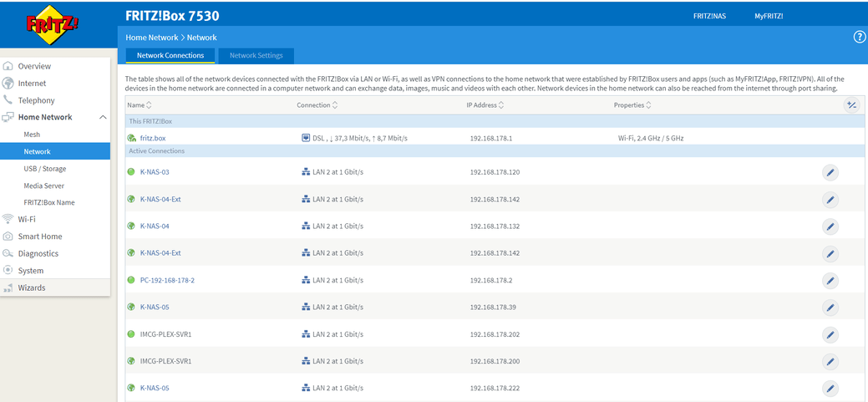Click the Overview house icon in sidebar
Viewport: 868px width, 402px height.
8,66
